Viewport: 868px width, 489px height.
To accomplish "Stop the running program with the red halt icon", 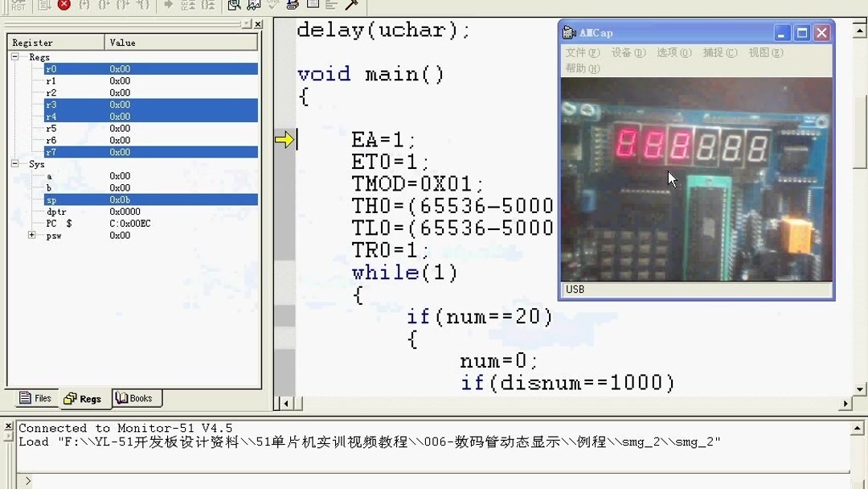I will click(x=63, y=6).
